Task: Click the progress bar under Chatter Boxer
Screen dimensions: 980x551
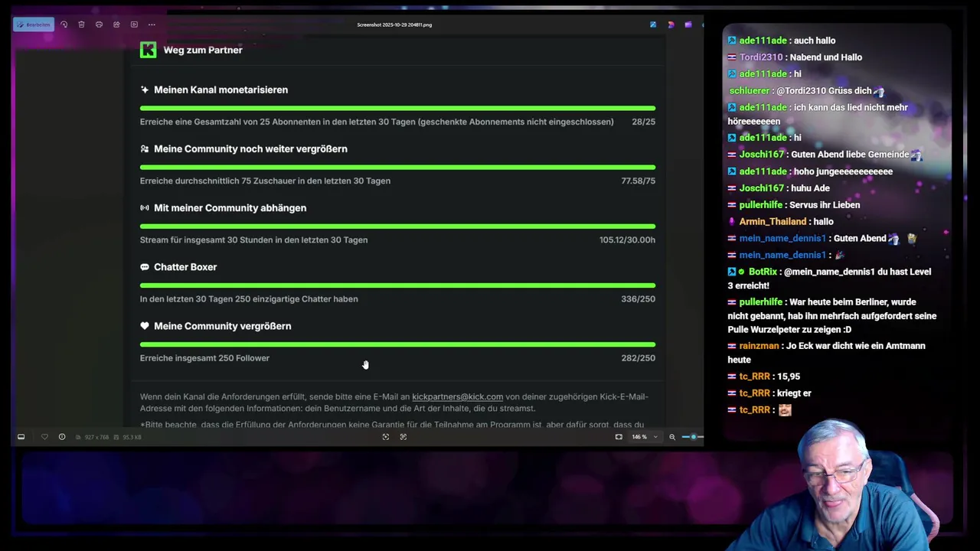Action: pyautogui.click(x=397, y=285)
